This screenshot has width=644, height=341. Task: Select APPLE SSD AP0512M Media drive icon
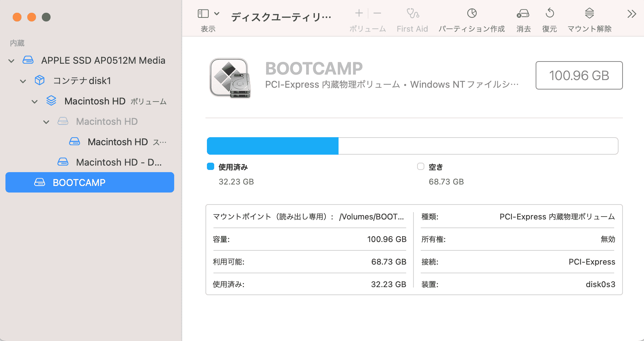tap(28, 60)
